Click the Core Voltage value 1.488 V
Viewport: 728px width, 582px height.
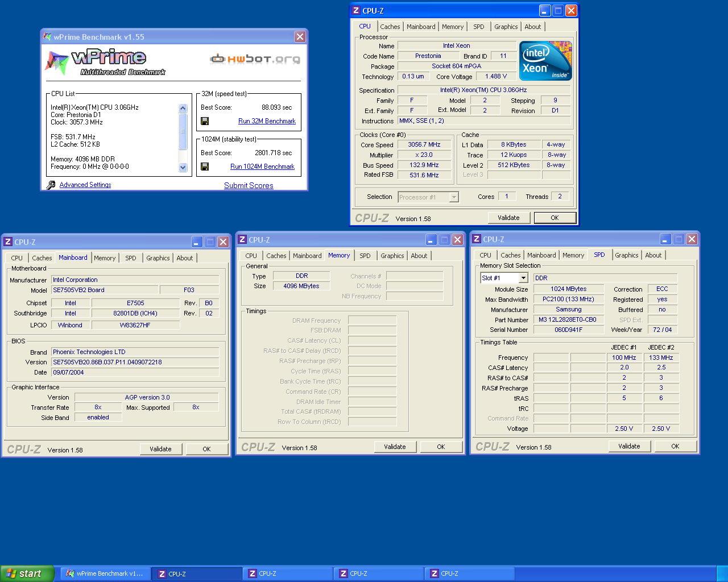[497, 77]
